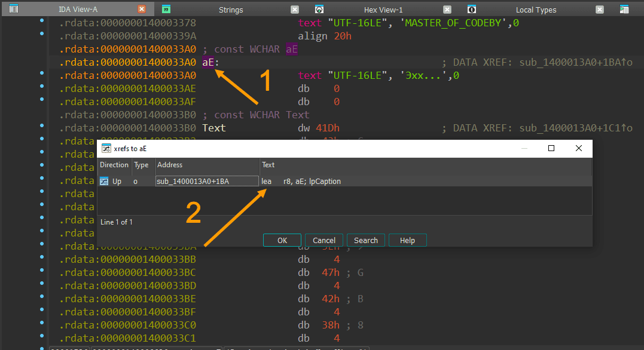
Task: Close the Strings tab
Action: (294, 10)
